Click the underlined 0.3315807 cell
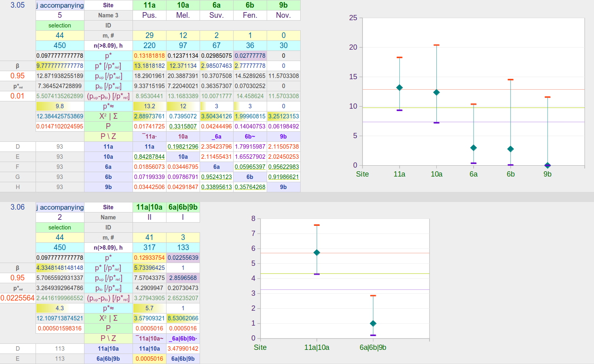 [x=183, y=126]
